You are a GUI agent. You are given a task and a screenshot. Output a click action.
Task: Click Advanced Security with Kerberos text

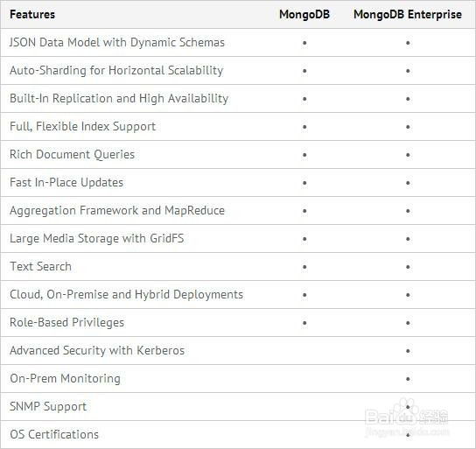pyautogui.click(x=97, y=351)
